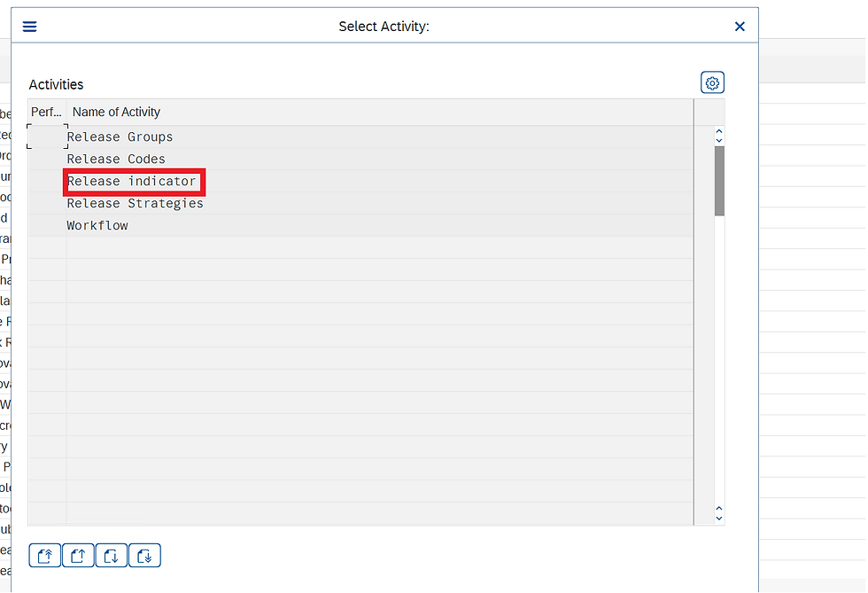868x593 pixels.
Task: Click the Perf... column header
Action: pyautogui.click(x=46, y=112)
